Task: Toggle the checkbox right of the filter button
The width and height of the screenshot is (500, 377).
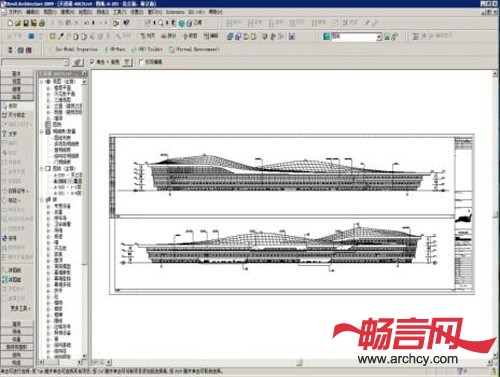Action: (141, 62)
